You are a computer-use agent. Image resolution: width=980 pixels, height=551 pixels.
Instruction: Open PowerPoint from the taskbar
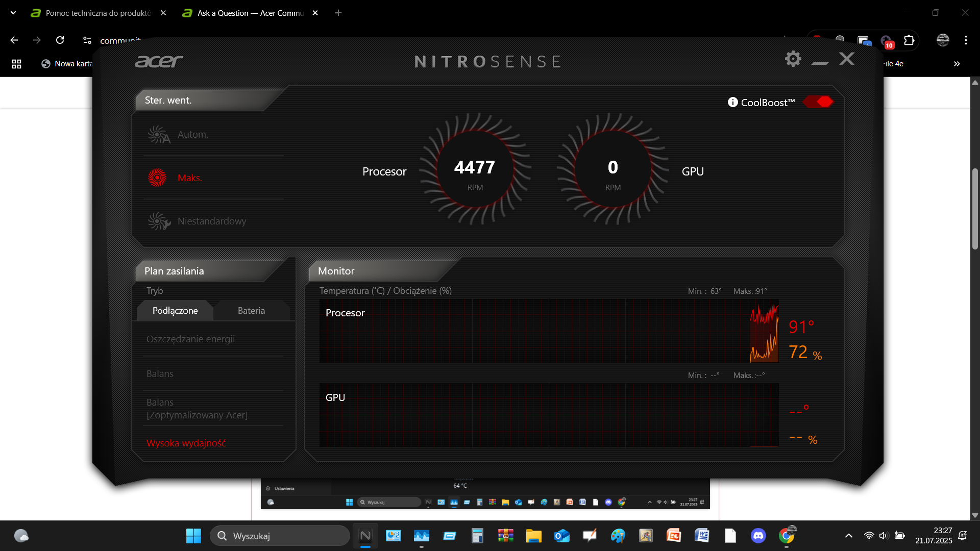[x=674, y=536]
